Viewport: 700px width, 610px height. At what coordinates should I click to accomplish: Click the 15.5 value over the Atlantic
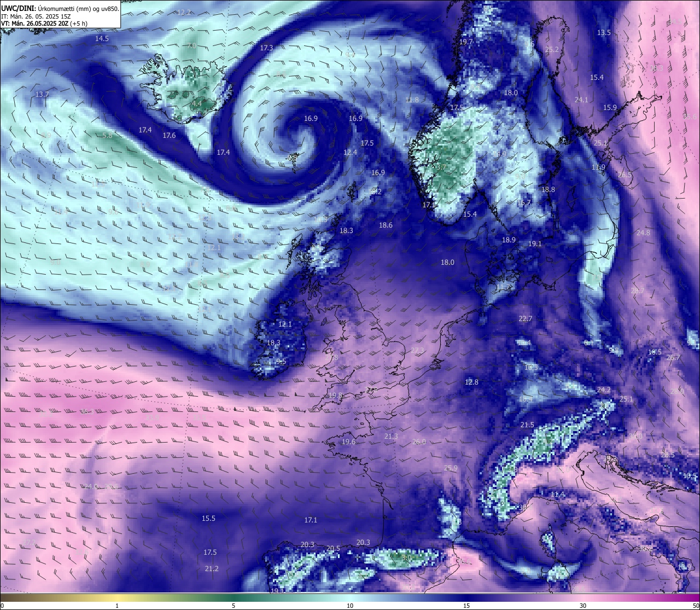click(208, 519)
